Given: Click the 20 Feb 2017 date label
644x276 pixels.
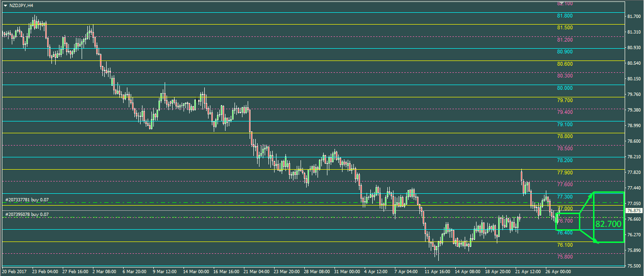Looking at the screenshot, I should pos(15,272).
